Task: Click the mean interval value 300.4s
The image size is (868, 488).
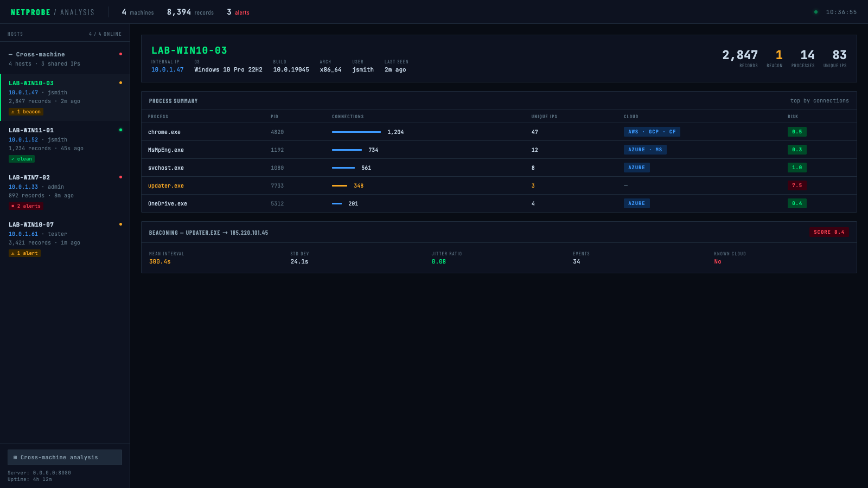Action: coord(160,262)
